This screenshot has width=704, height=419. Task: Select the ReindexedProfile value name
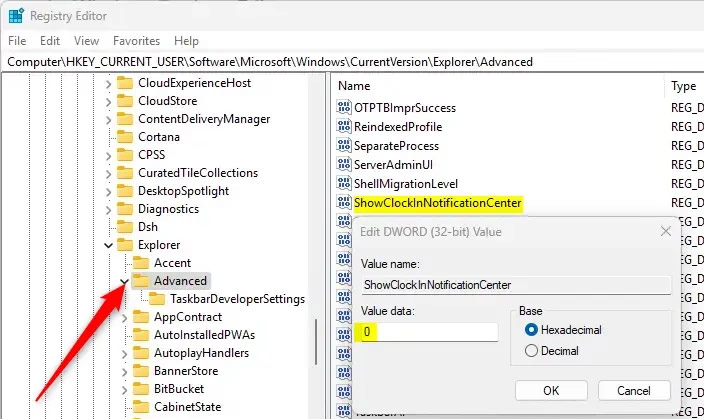coord(398,127)
